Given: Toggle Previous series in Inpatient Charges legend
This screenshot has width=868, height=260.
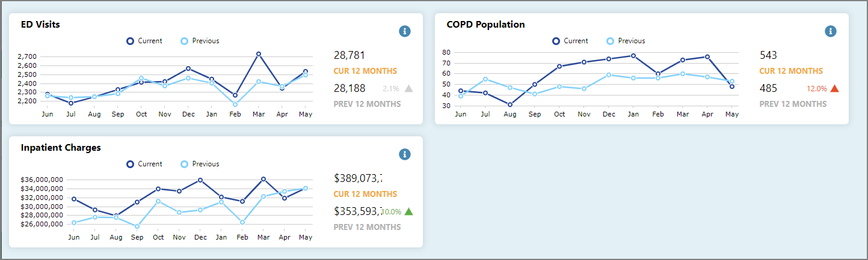Looking at the screenshot, I should click(x=200, y=164).
